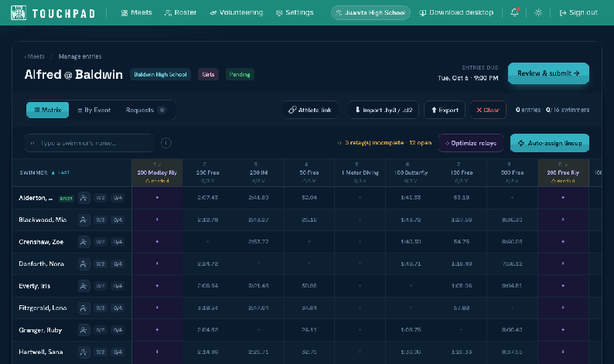Open the Requests tab
Viewport: 614px width, 364px height.
pos(145,110)
